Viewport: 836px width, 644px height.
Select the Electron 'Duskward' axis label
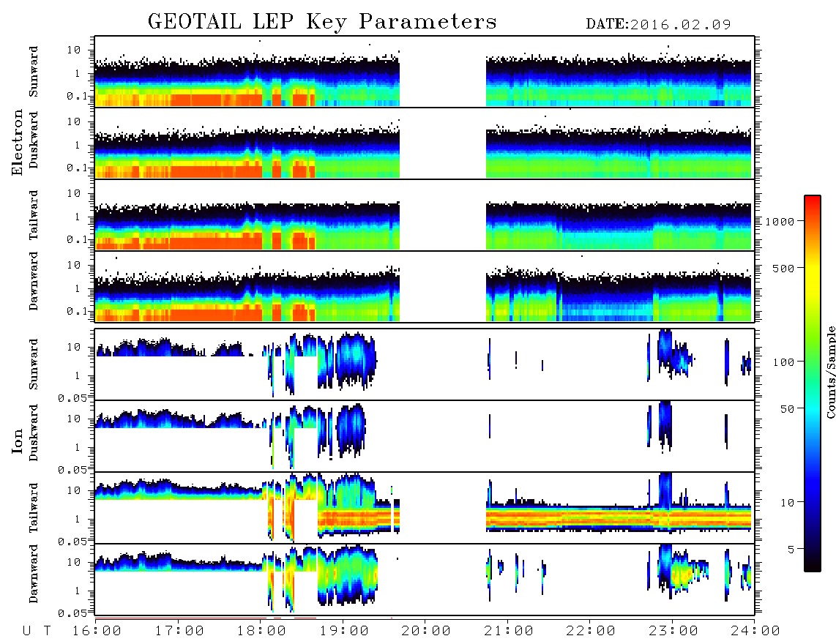click(x=34, y=141)
